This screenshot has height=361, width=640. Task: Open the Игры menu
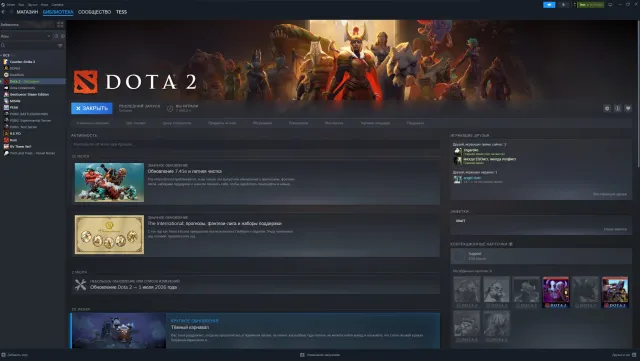[x=44, y=4]
